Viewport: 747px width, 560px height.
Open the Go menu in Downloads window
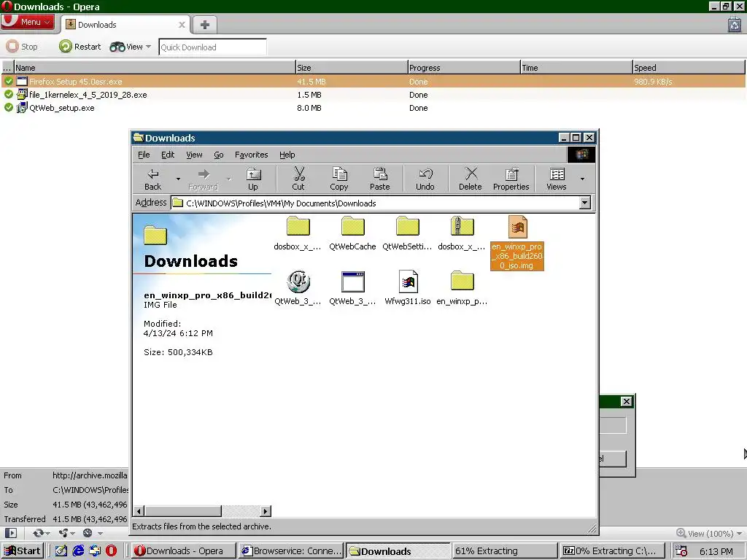pyautogui.click(x=219, y=155)
